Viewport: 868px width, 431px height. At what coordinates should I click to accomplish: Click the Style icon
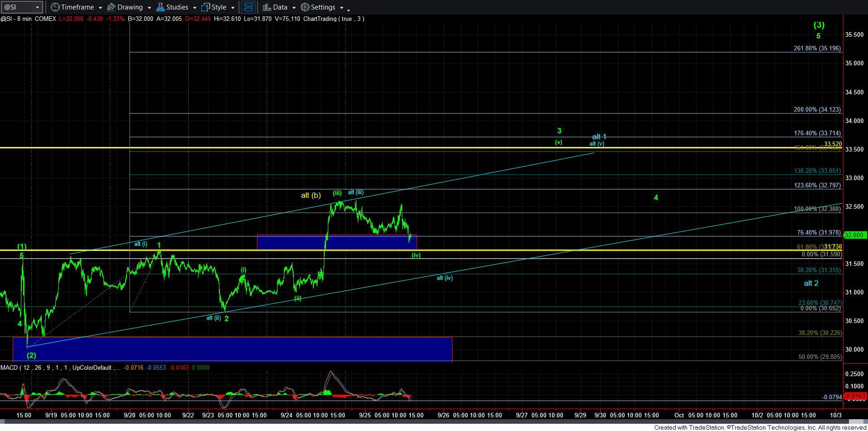click(x=205, y=7)
